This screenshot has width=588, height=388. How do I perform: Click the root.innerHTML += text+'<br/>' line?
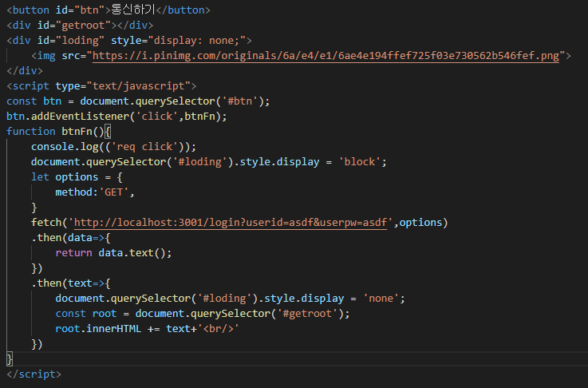pyautogui.click(x=148, y=329)
